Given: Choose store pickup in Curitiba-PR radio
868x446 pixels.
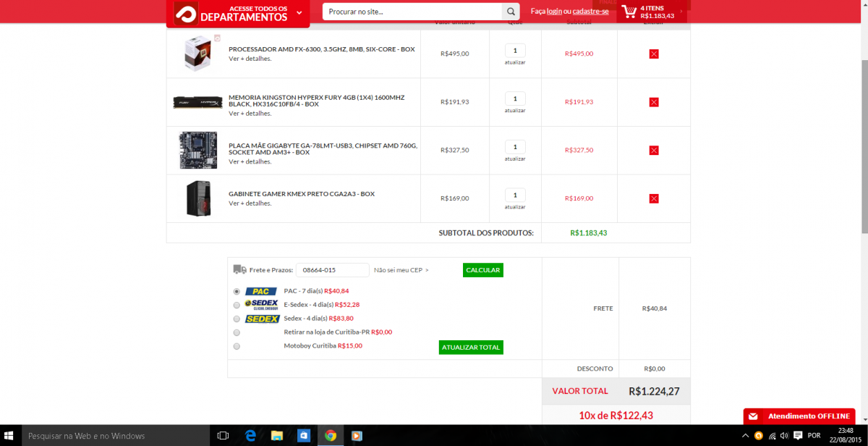Looking at the screenshot, I should click(237, 332).
